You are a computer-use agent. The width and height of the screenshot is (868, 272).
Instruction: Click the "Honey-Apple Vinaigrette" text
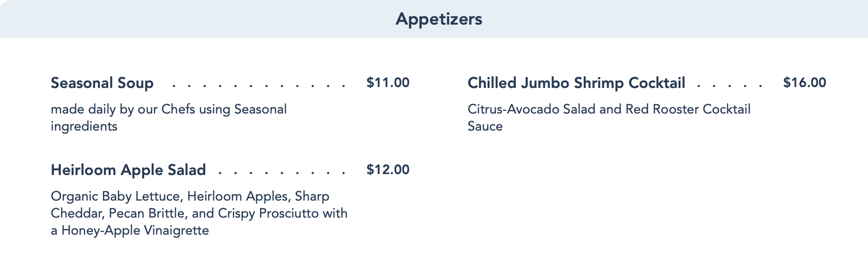pyautogui.click(x=135, y=231)
